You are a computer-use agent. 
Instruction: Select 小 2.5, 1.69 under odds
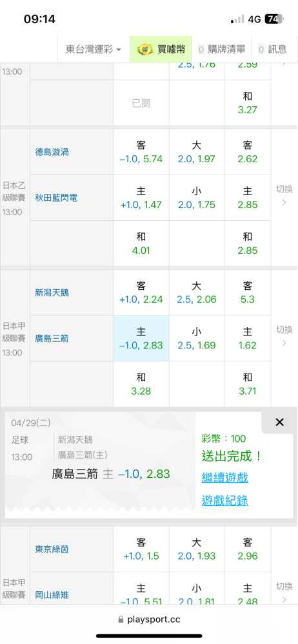tap(196, 339)
